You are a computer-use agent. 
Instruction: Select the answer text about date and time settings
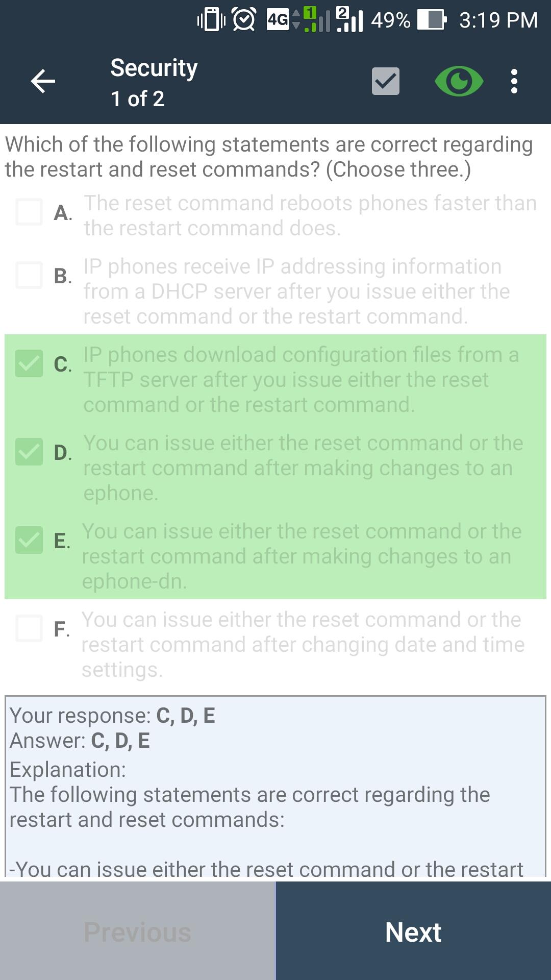(x=302, y=645)
